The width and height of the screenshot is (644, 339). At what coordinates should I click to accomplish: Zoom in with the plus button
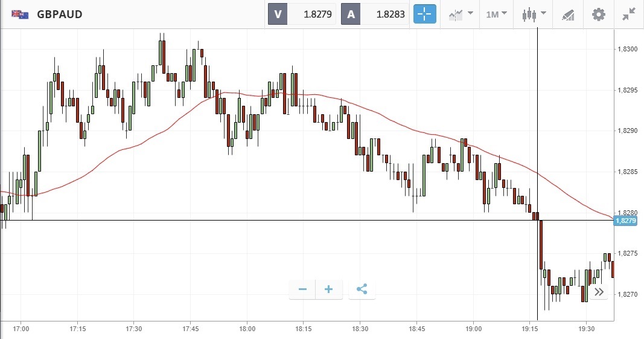pyautogui.click(x=329, y=289)
